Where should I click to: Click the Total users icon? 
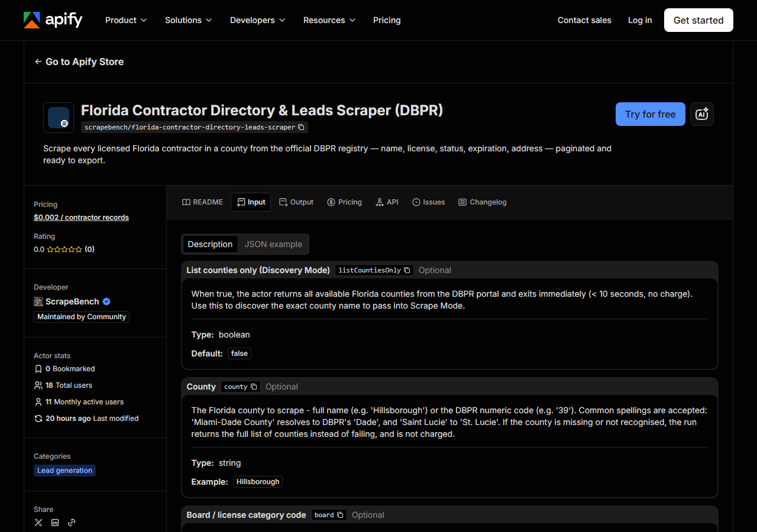(38, 385)
